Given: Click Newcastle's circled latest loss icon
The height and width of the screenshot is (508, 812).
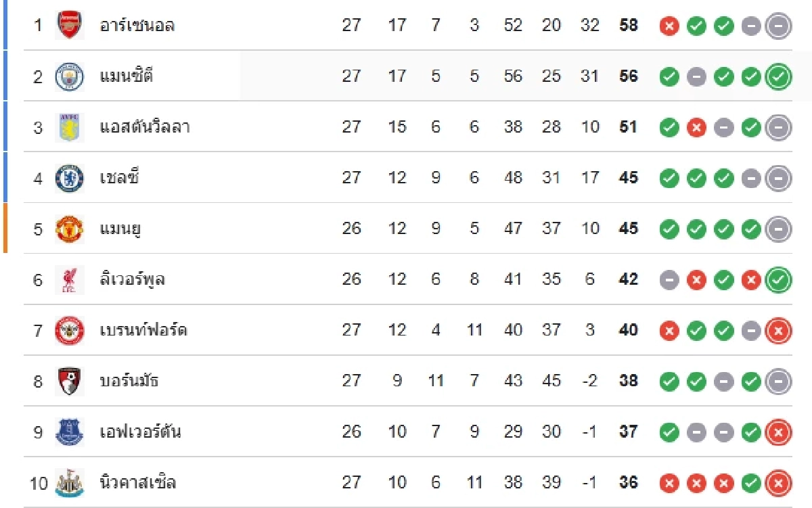Looking at the screenshot, I should 778,483.
